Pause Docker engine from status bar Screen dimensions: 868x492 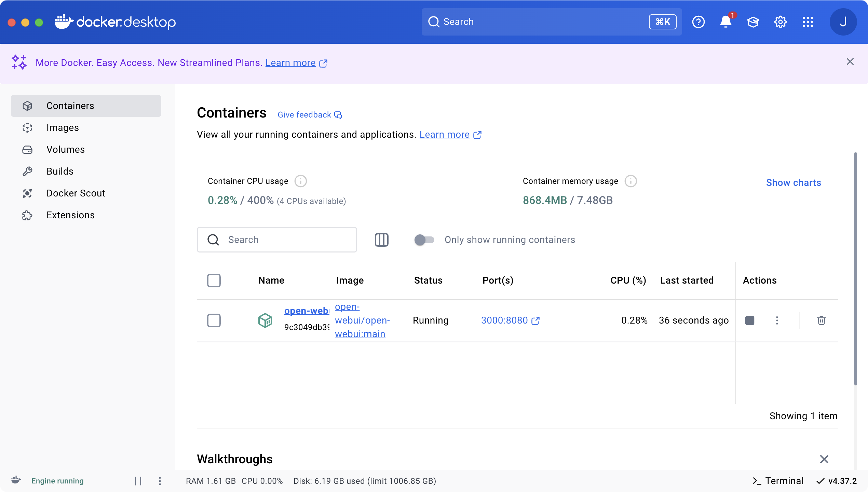pos(138,481)
